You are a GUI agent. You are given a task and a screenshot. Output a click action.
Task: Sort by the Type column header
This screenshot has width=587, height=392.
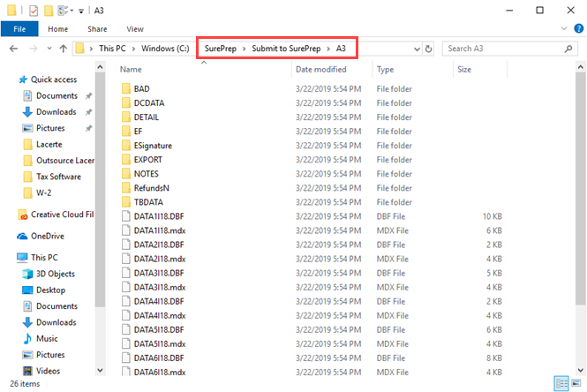385,70
